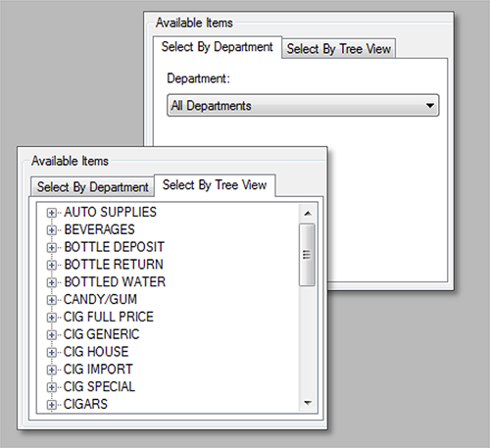Expand the CIG FULL PRICE node
490x448 pixels.
click(x=51, y=318)
